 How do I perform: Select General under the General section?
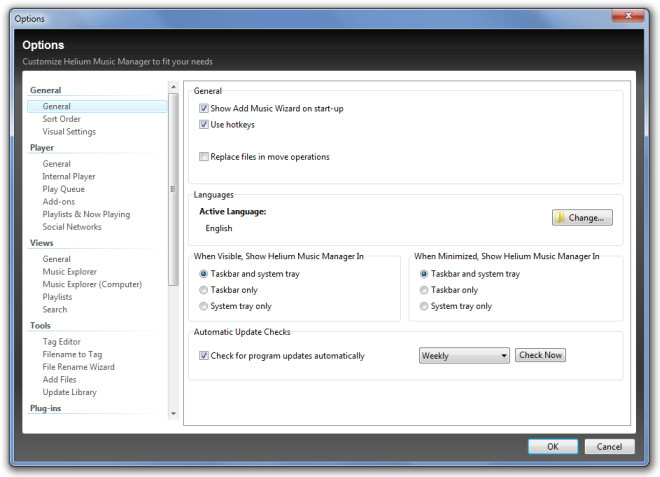[97, 106]
